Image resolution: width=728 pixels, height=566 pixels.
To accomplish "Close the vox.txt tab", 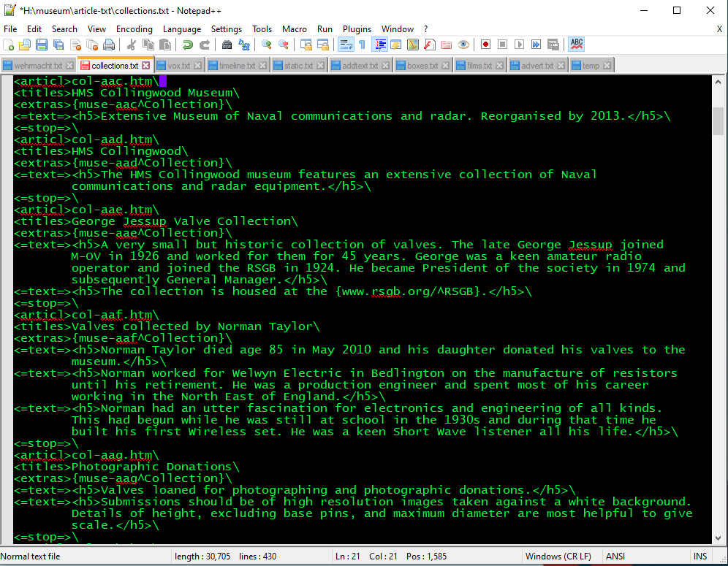I will pos(198,66).
